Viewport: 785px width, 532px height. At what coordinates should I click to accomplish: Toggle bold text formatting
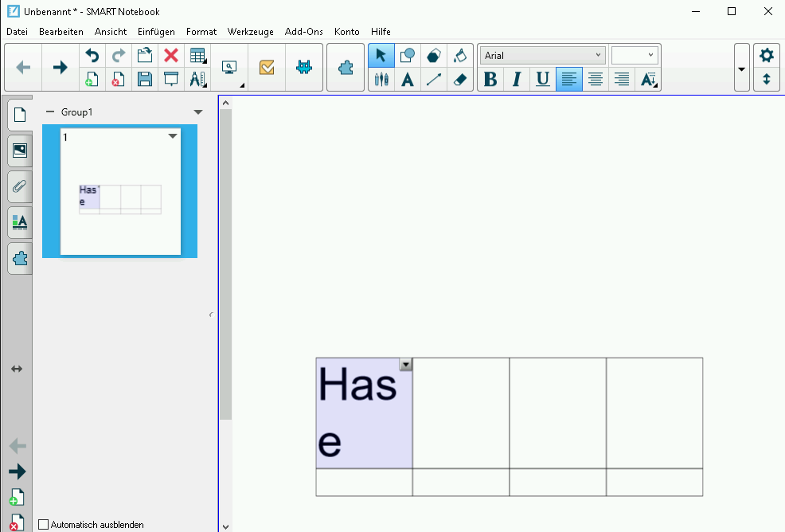[490, 80]
